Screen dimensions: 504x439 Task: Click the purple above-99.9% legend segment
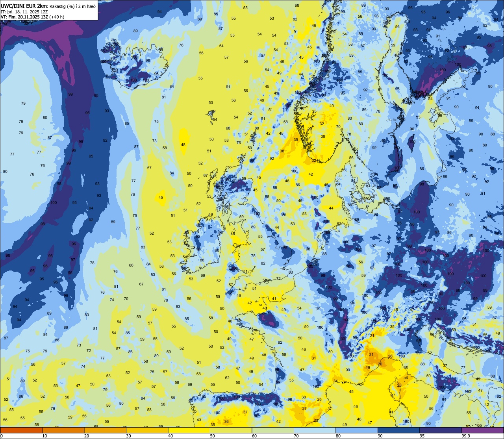pyautogui.click(x=483, y=430)
